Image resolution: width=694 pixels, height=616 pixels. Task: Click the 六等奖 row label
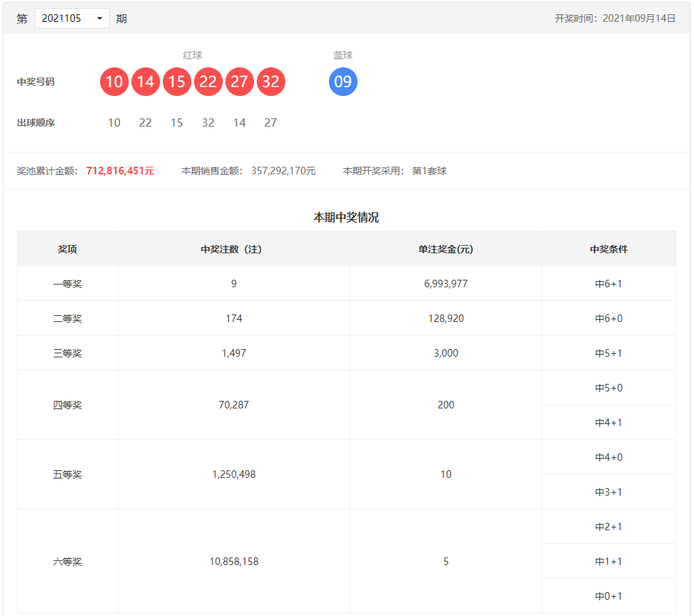[67, 562]
